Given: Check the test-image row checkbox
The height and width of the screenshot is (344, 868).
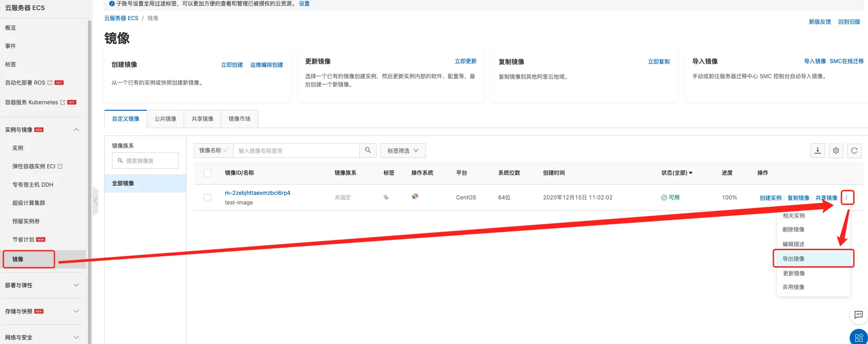Looking at the screenshot, I should pyautogui.click(x=208, y=198).
